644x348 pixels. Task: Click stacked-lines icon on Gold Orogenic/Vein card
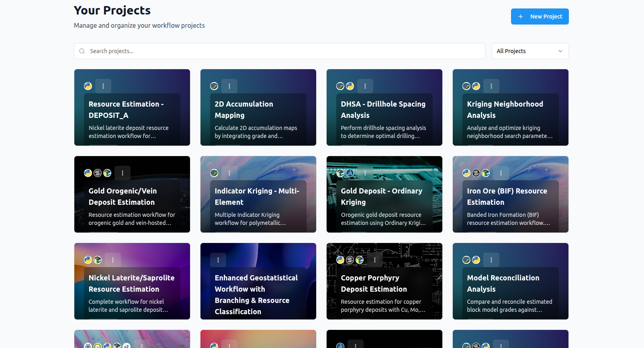point(98,173)
